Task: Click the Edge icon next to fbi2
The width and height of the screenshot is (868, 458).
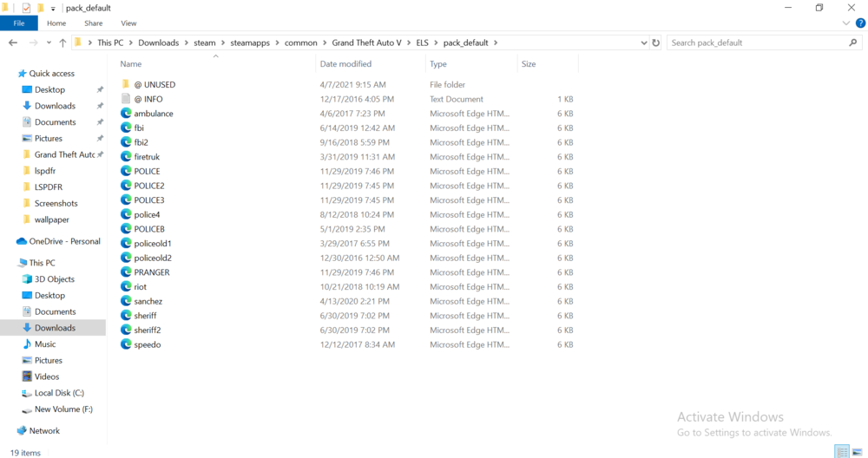Action: [126, 142]
